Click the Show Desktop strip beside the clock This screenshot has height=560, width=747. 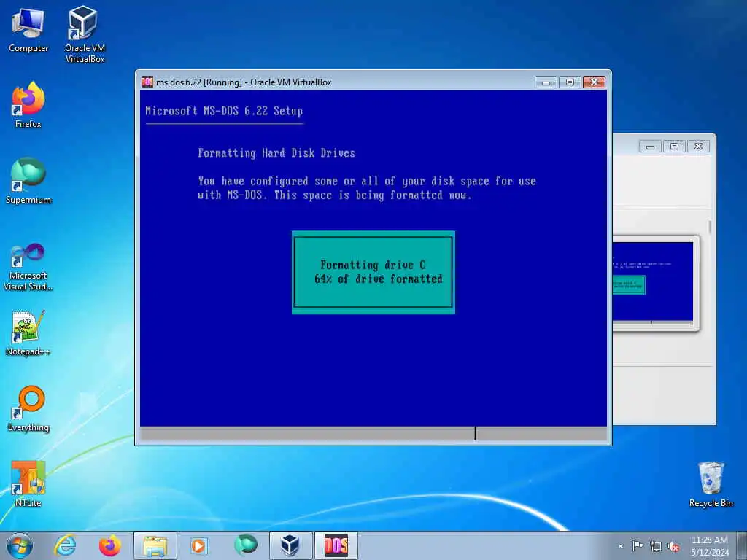click(x=742, y=545)
